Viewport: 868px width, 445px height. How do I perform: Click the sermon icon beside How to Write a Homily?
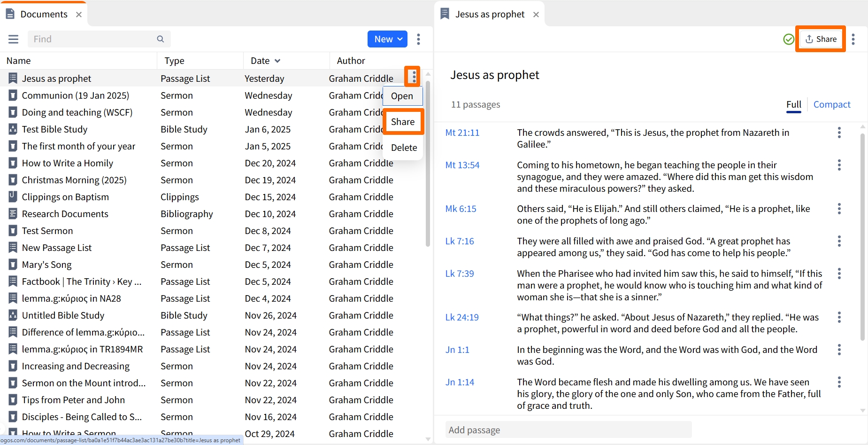[x=13, y=163]
